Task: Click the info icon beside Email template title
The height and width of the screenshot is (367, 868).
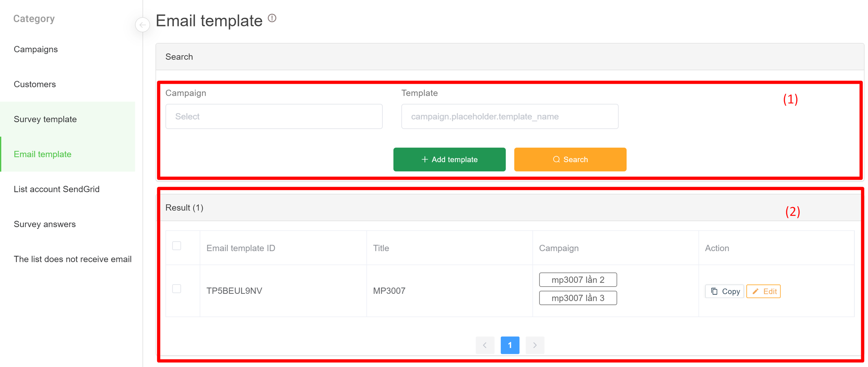Action: tap(272, 18)
